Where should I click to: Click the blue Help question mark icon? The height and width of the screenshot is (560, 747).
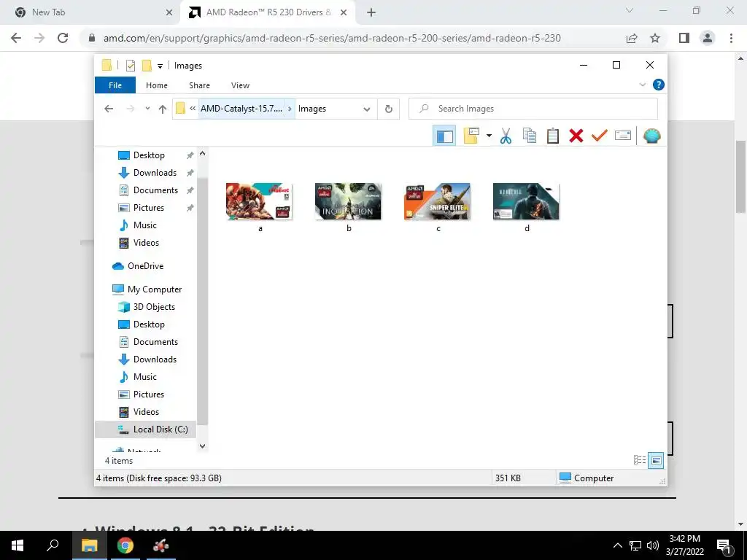659,85
